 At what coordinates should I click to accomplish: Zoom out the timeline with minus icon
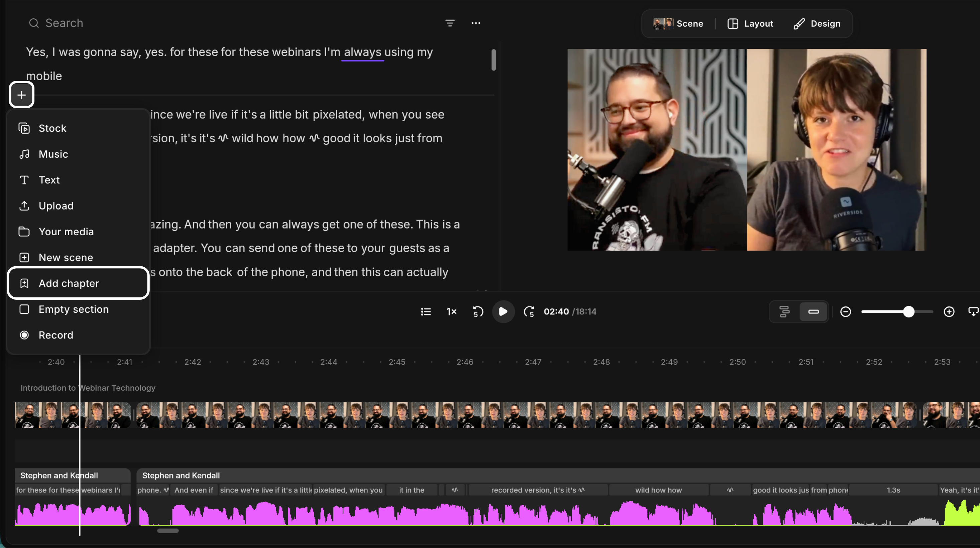click(x=846, y=312)
